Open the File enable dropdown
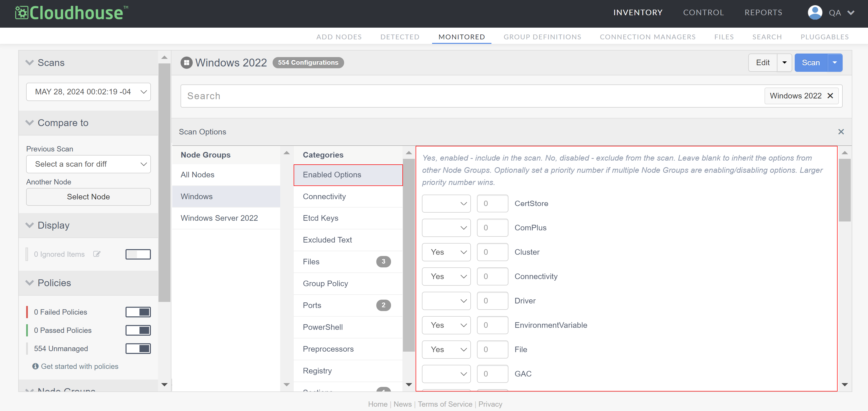 pos(446,349)
